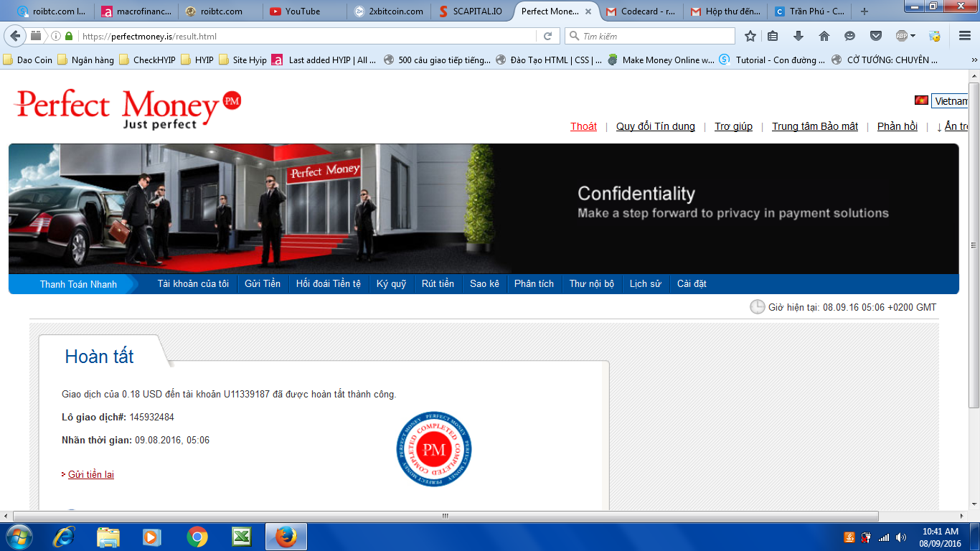The image size is (980, 551).
Task: Switch to the macrofinanc... tab
Action: 136,11
